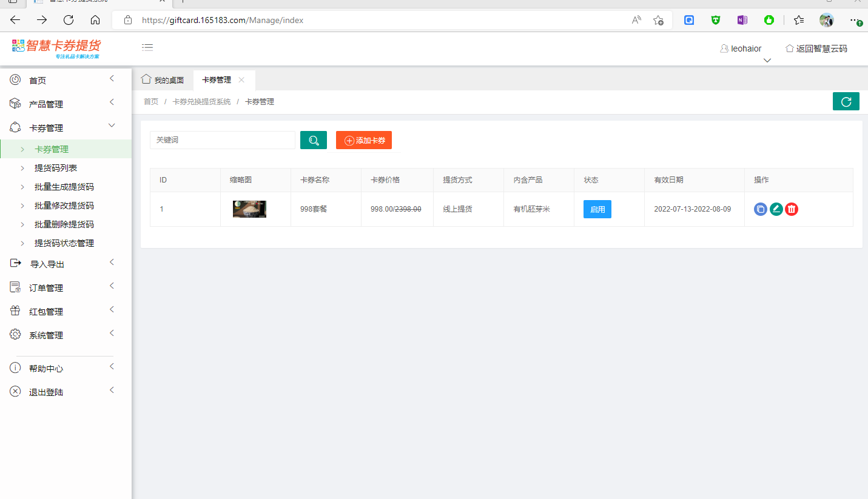Refresh the page using the browser reload icon

coord(69,20)
